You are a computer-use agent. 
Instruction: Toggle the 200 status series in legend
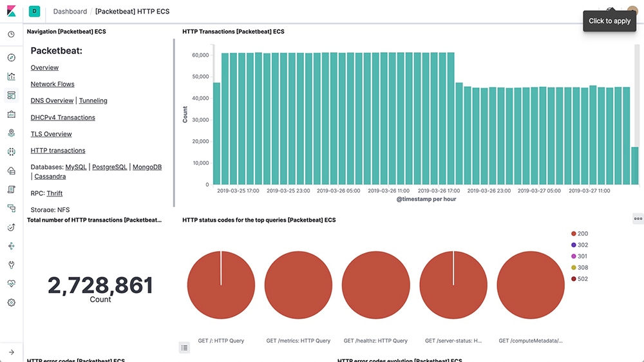[x=582, y=234]
